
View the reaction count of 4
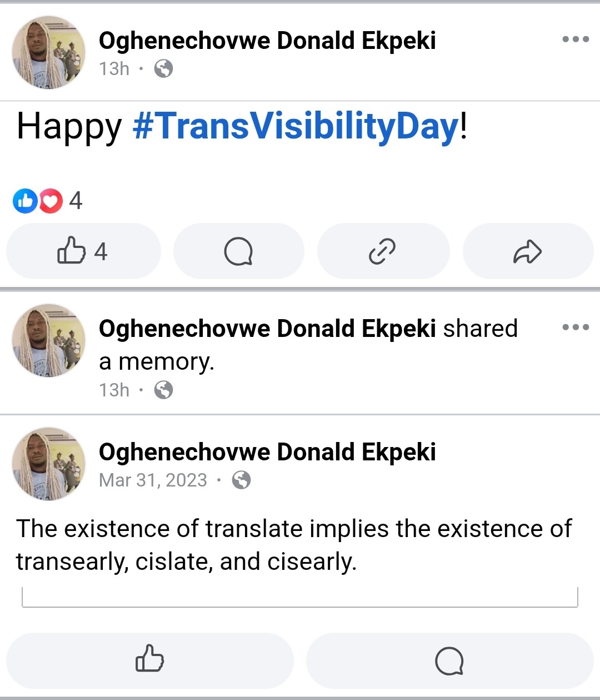click(x=76, y=201)
